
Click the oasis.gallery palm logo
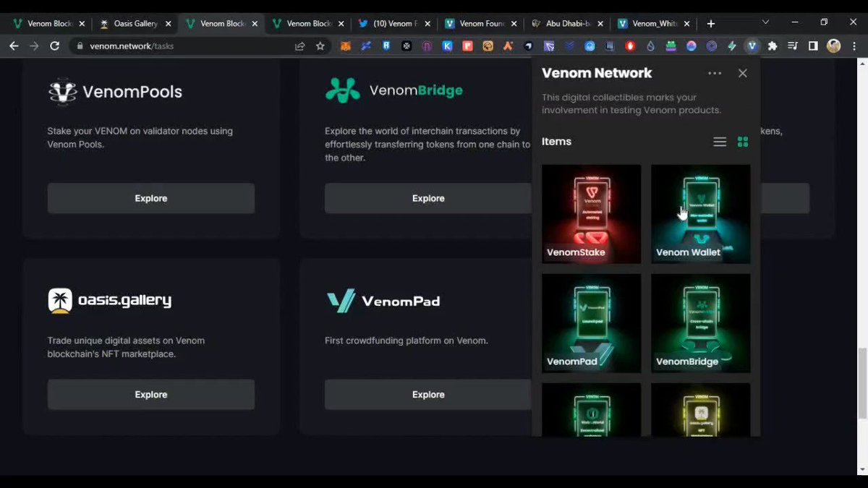pyautogui.click(x=109, y=300)
